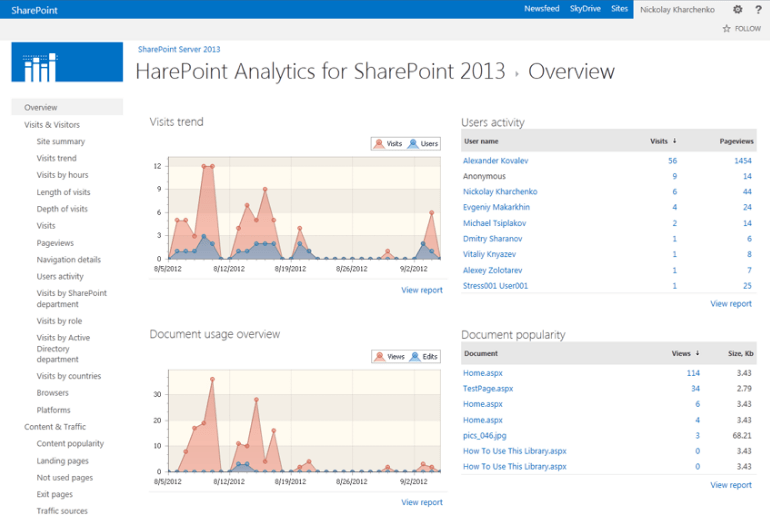Open Visits by SharePoint department report
Screen dimensions: 770x522
[71, 299]
